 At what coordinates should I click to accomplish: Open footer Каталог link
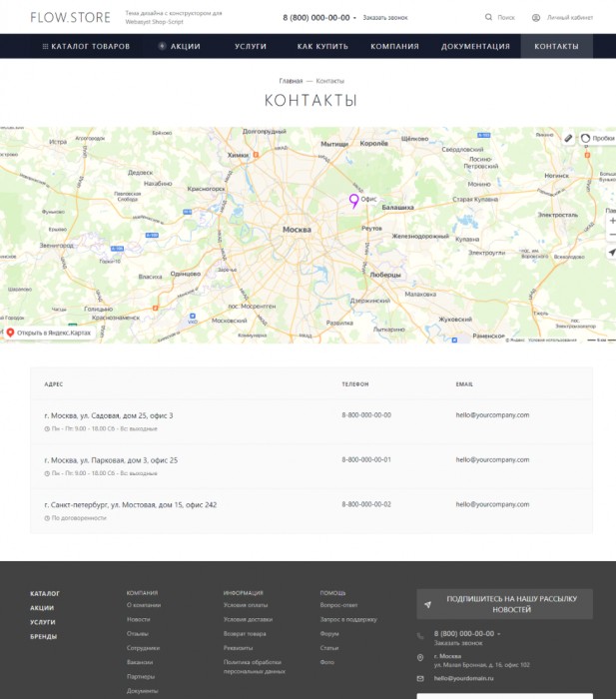(x=45, y=594)
